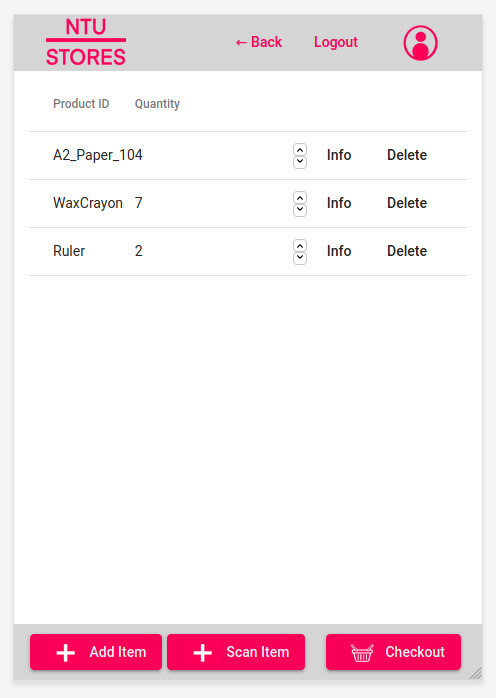Log out via the Logout link
Viewport: 496px width, 698px height.
(x=336, y=42)
